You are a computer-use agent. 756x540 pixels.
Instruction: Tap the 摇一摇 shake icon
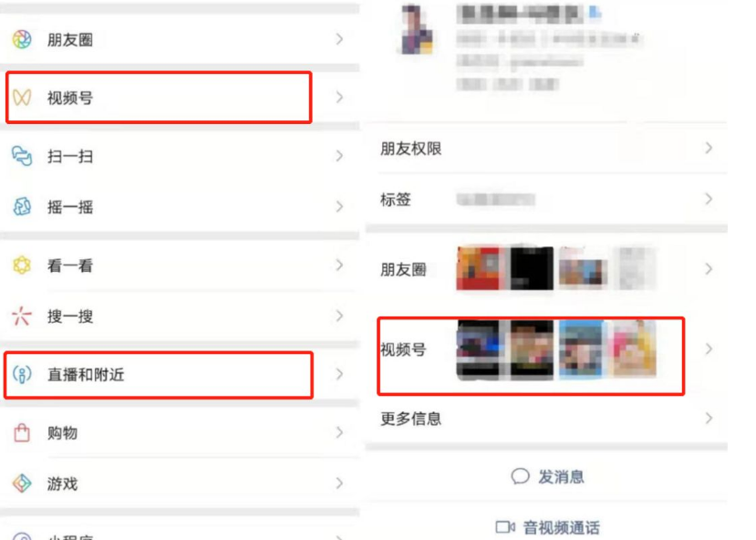coord(22,207)
